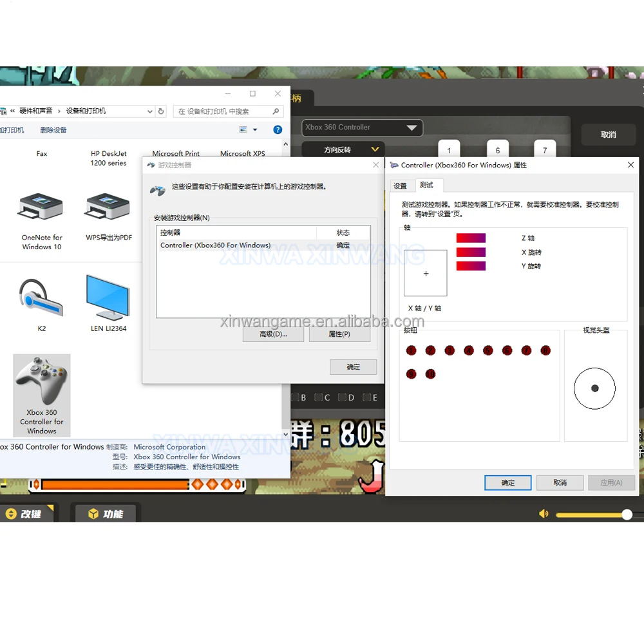Click the search devices and printers field
The image size is (644, 644).
[x=229, y=111]
